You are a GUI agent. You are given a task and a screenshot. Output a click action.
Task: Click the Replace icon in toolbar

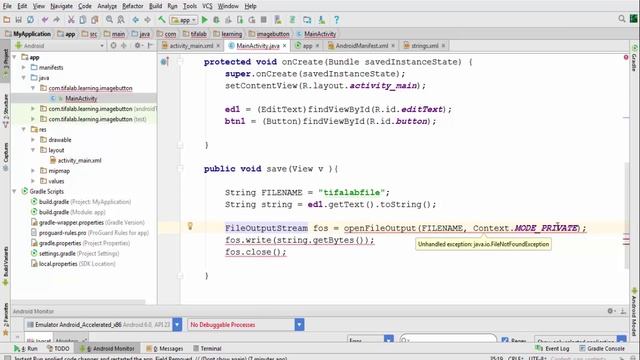[x=121, y=20]
